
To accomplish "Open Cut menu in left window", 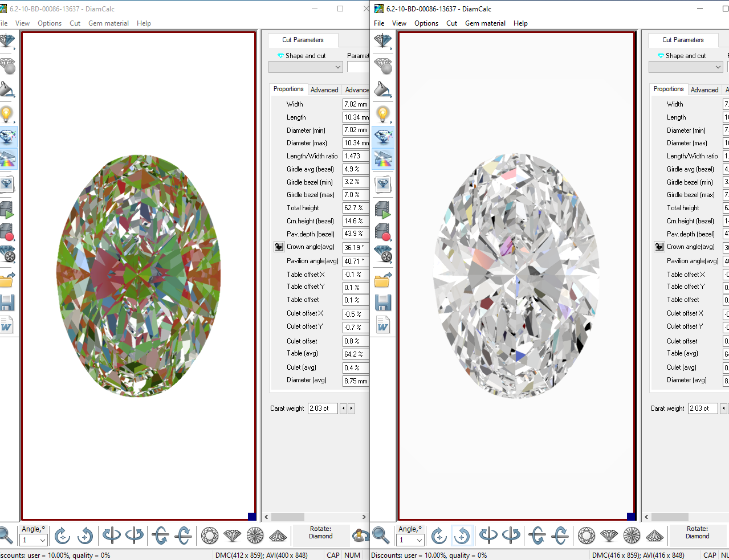I will [75, 23].
